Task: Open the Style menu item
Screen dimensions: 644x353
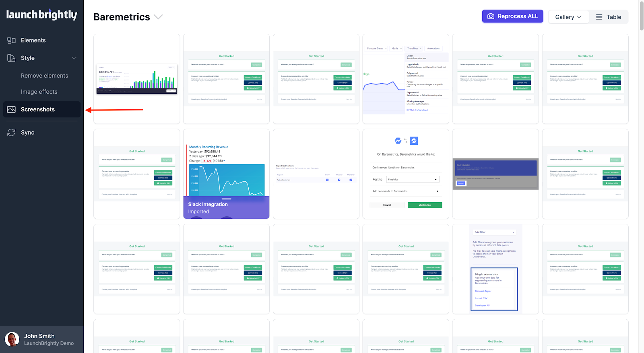Action: tap(42, 58)
